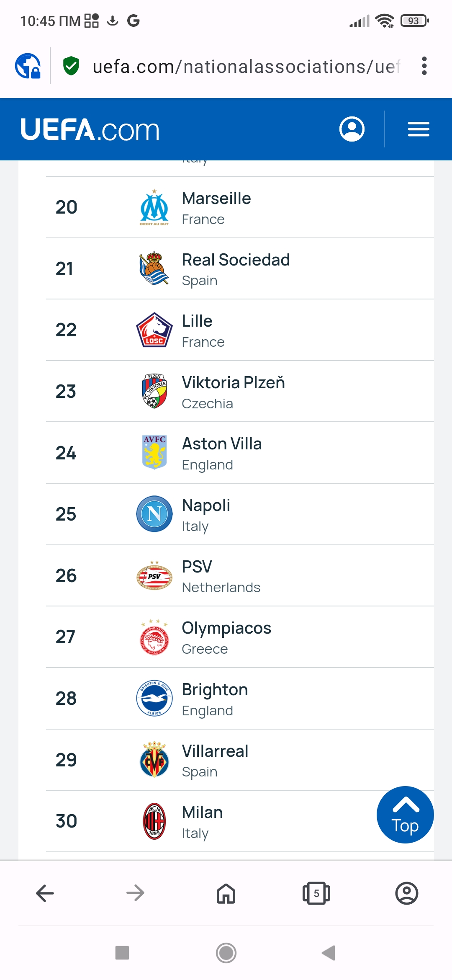The image size is (452, 980).
Task: Tap the green security shield icon
Action: [71, 66]
